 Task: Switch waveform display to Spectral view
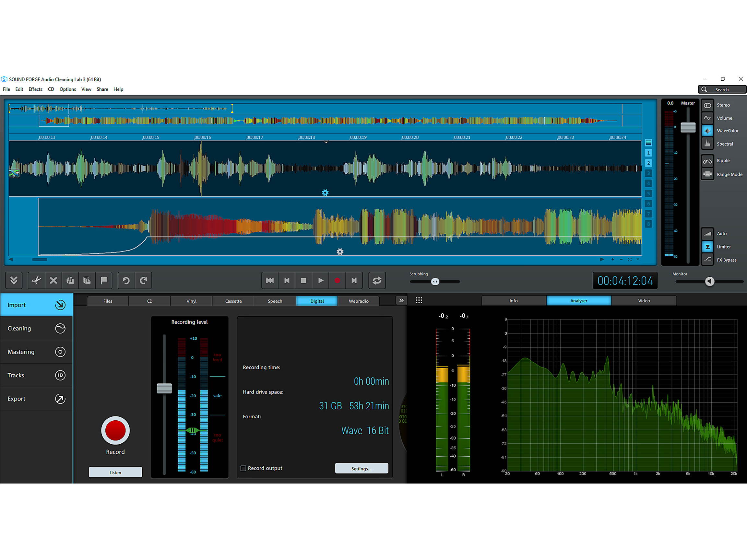pyautogui.click(x=708, y=144)
